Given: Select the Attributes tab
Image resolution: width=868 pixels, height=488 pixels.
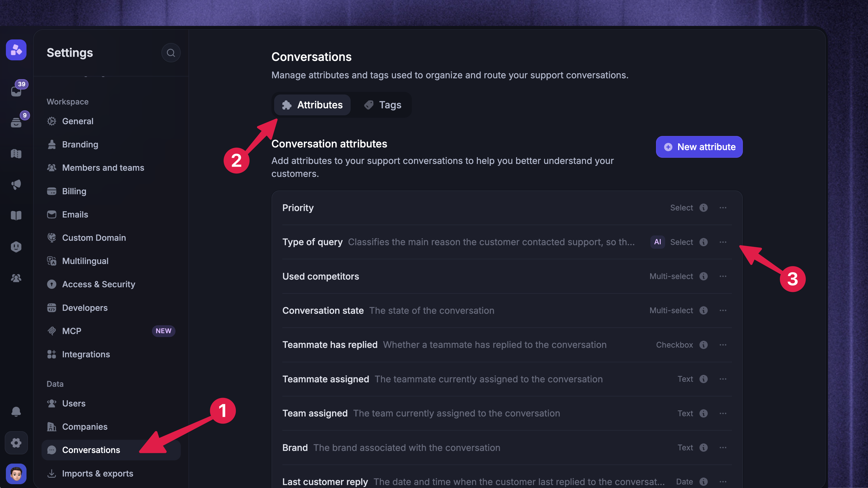Looking at the screenshot, I should click(x=312, y=105).
